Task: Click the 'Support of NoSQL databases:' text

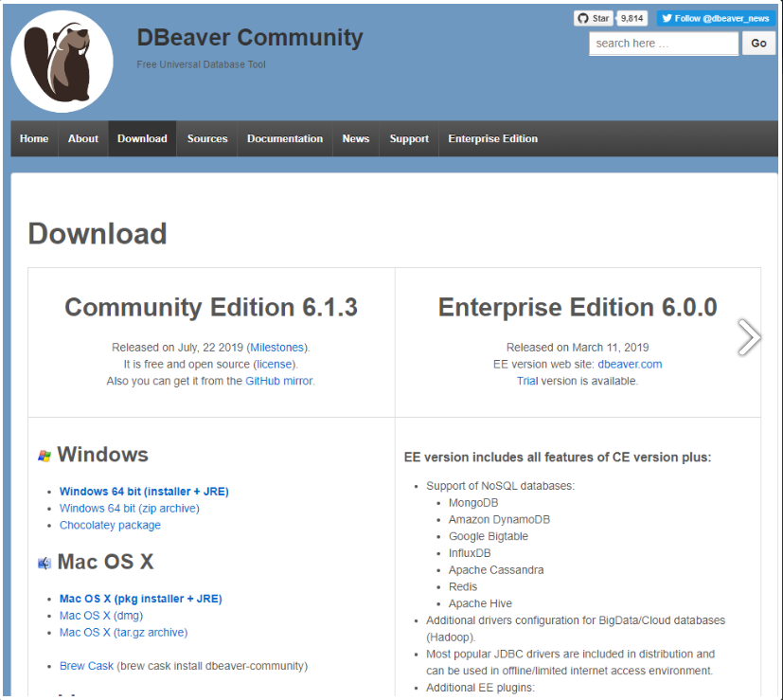Action: [x=500, y=486]
